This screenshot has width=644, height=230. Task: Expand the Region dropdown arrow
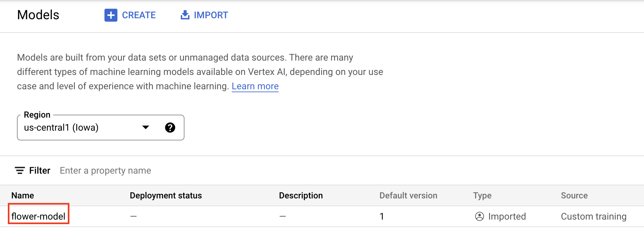tap(146, 127)
